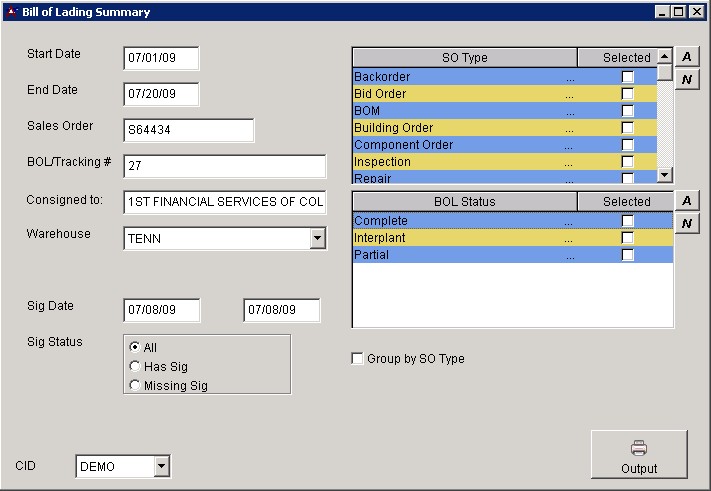Click the application icon in title bar
This screenshot has height=491, width=711.
[11, 12]
